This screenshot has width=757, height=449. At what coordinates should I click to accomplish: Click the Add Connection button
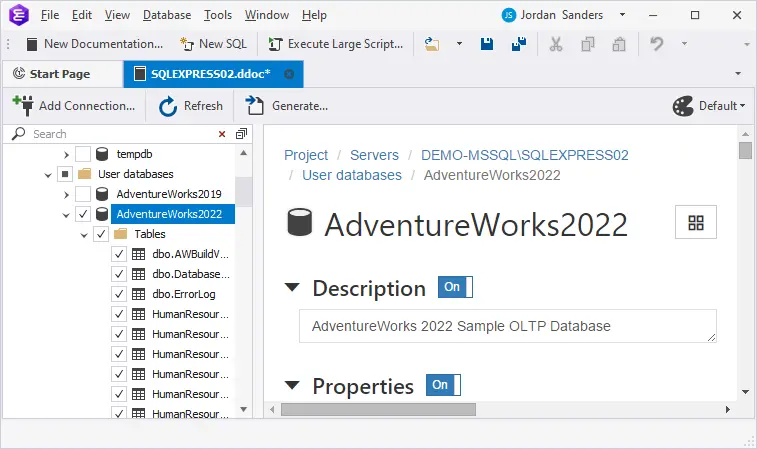[x=74, y=106]
